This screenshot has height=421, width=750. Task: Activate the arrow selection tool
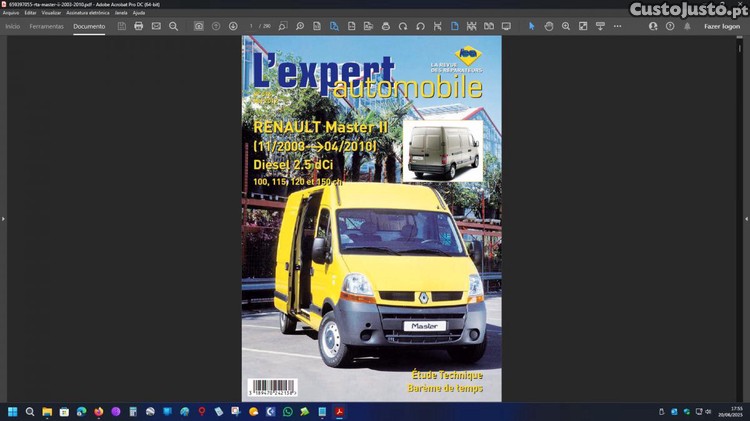531,26
